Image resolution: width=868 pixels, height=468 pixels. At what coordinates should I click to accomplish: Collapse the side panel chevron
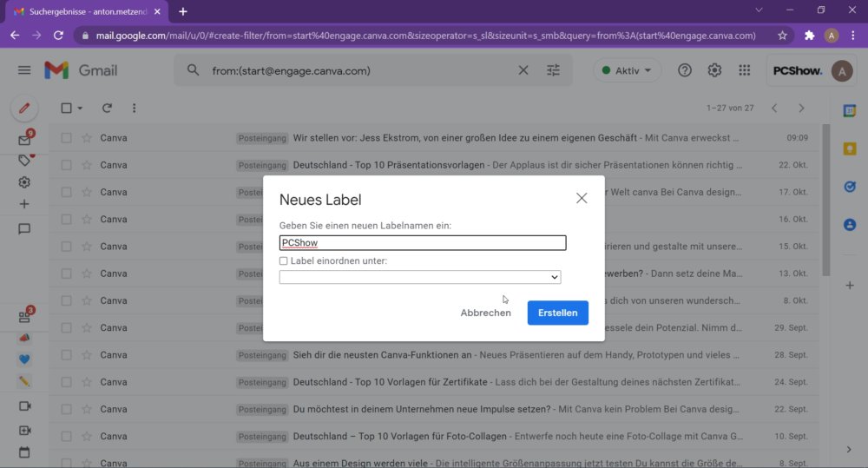(x=849, y=450)
